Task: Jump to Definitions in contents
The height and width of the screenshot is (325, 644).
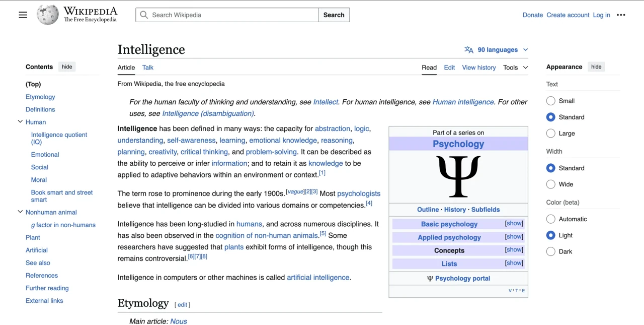Action: click(x=40, y=109)
